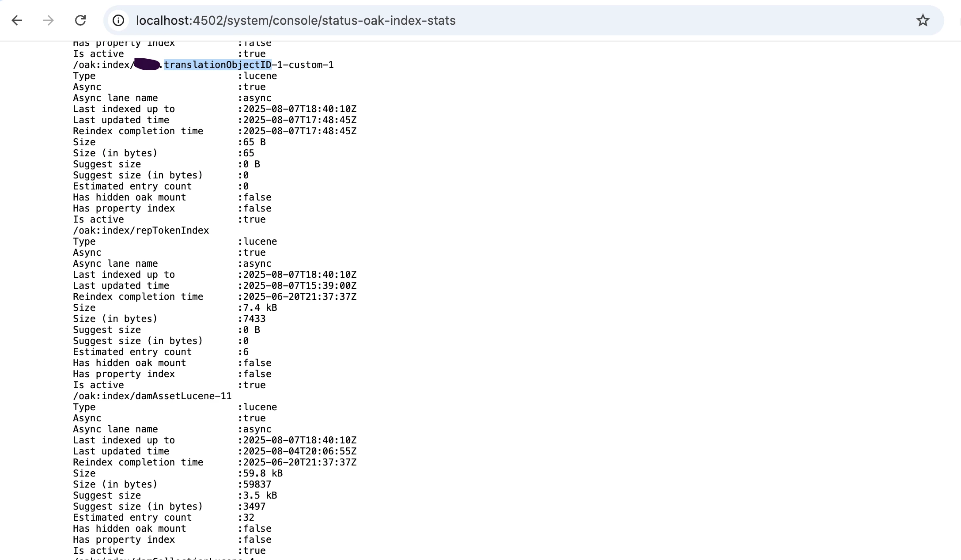961x560 pixels.
Task: Click the redacted blob in index path
Action: click(x=148, y=65)
